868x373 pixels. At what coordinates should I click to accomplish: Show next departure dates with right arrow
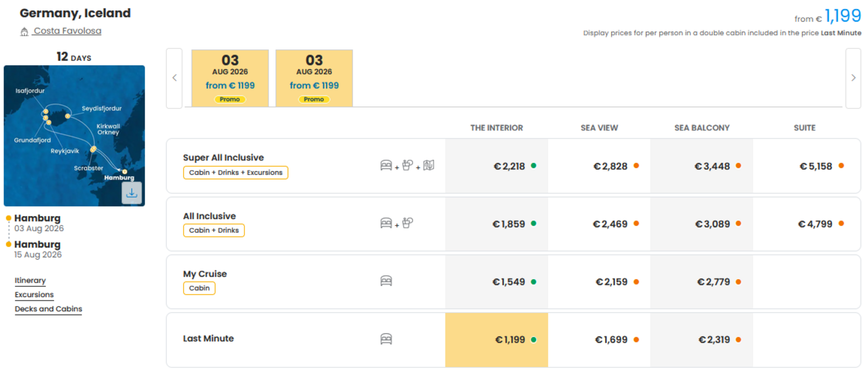click(853, 78)
